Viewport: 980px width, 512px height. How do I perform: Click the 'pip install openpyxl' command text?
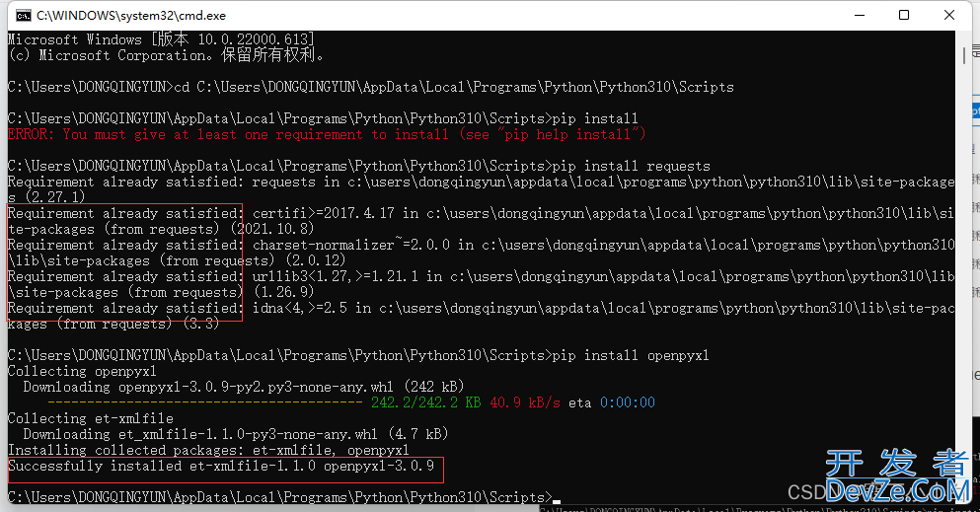point(632,355)
